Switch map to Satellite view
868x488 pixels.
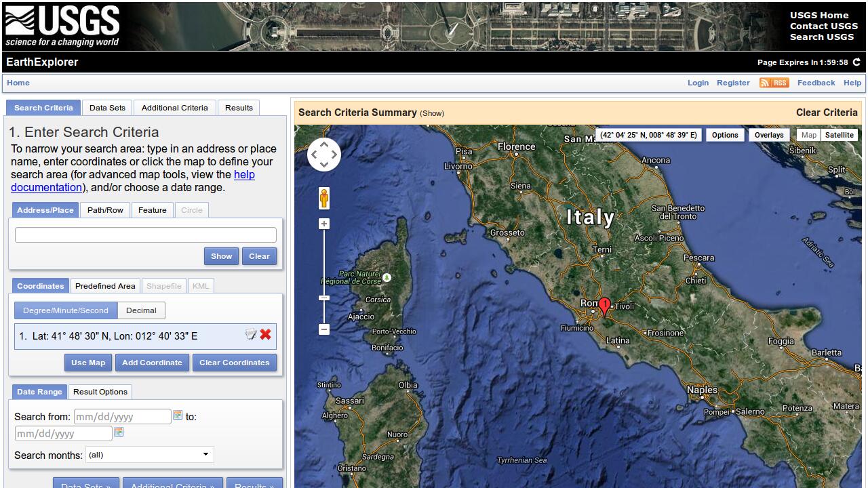coord(840,135)
